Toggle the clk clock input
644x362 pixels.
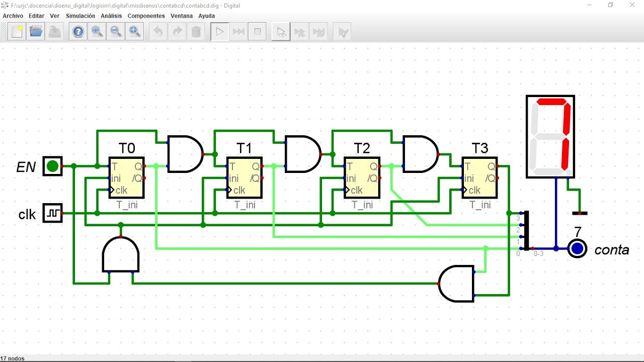pos(52,213)
